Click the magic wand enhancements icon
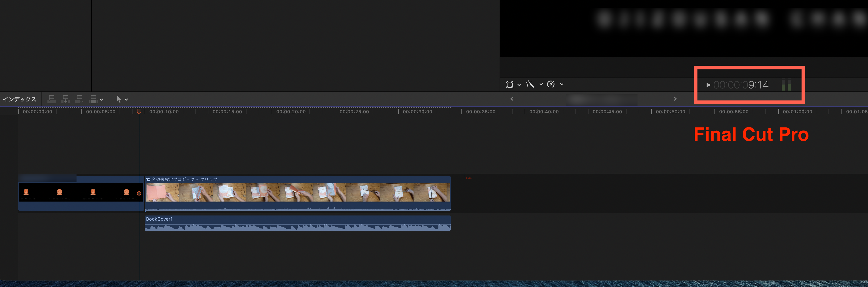This screenshot has width=868, height=287. tap(530, 85)
